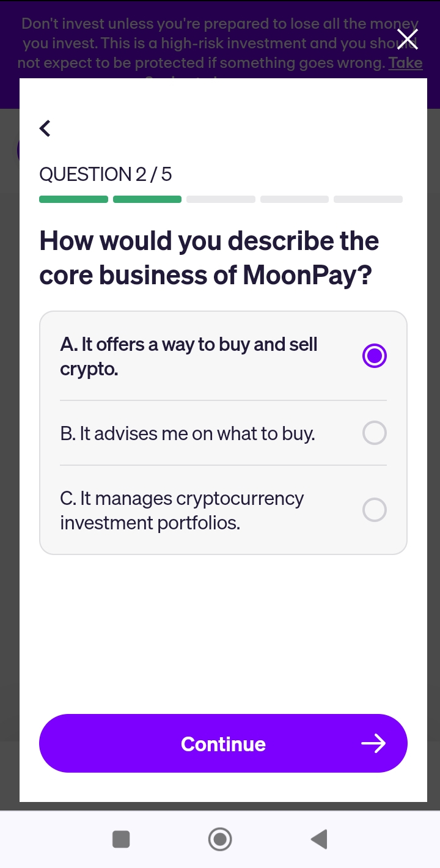Click the first green progress segment
The image size is (440, 868).
pyautogui.click(x=73, y=199)
